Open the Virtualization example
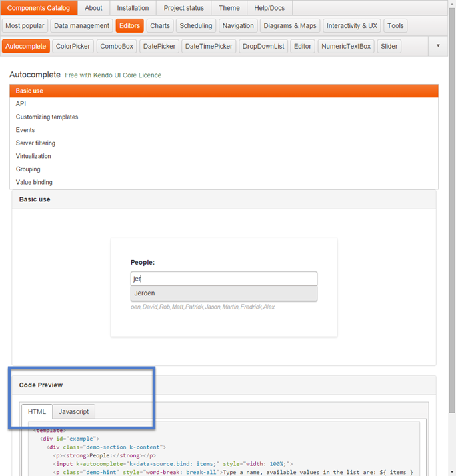This screenshot has width=456, height=476. 33,156
